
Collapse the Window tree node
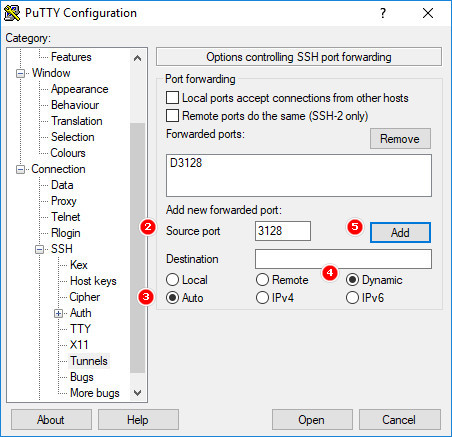(20, 73)
